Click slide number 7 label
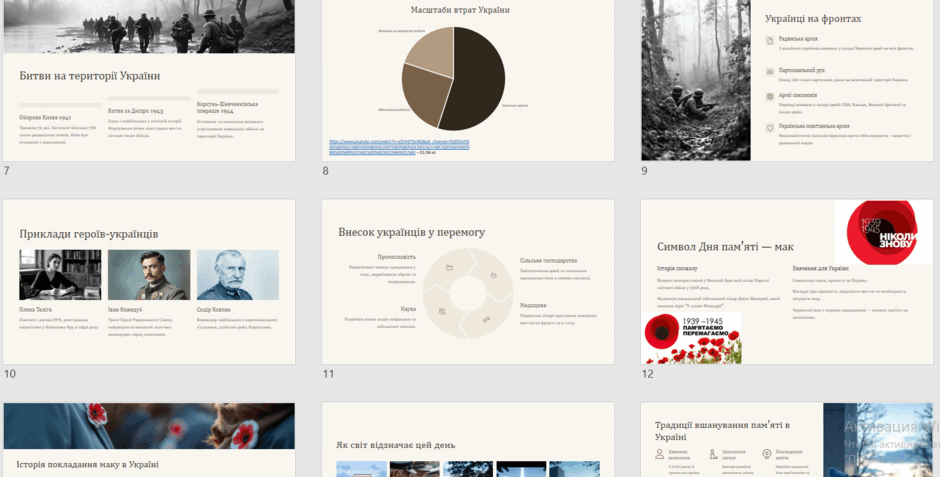940x477 pixels. [x=7, y=171]
